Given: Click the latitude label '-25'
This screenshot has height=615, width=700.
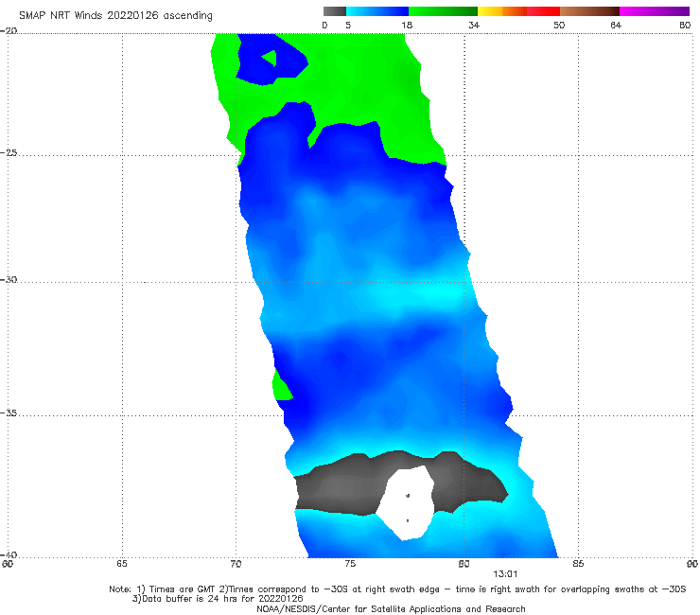Looking at the screenshot, I should 9,152.
